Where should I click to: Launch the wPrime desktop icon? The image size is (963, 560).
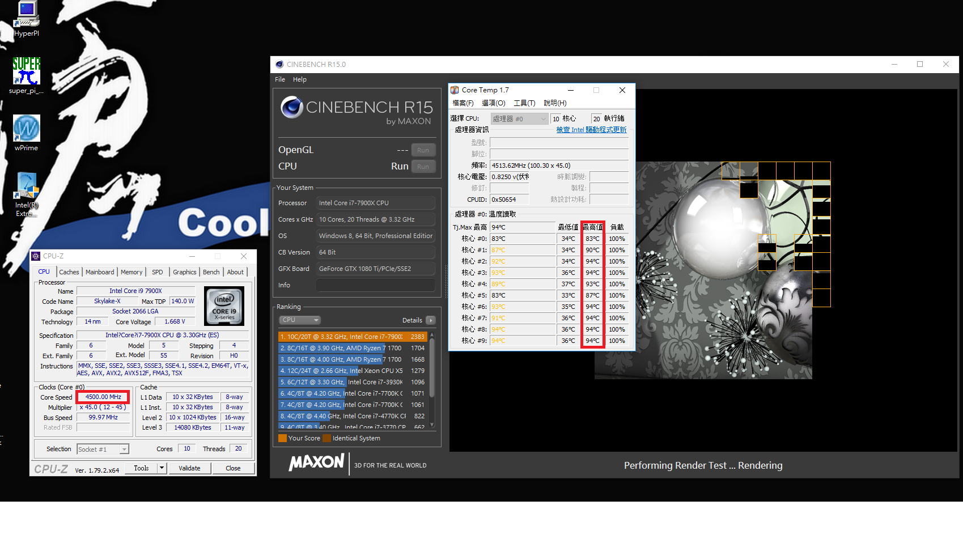27,133
